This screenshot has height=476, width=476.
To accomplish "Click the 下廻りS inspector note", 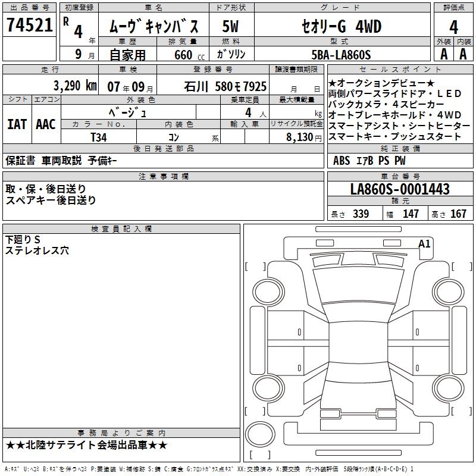I will (x=23, y=239).
